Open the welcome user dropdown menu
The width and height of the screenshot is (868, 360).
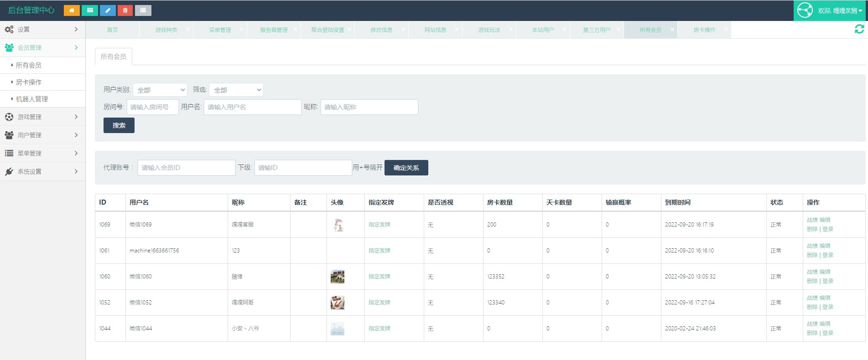tap(839, 10)
